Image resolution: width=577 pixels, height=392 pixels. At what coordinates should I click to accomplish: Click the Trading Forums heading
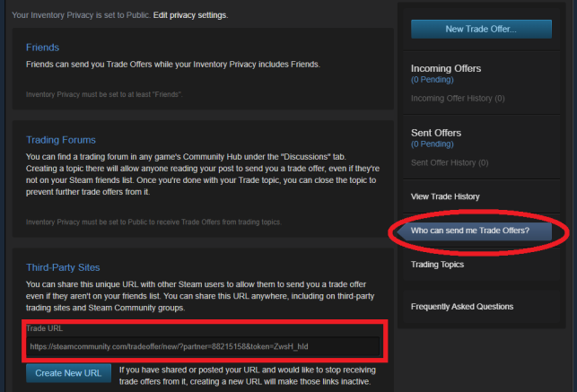(61, 140)
